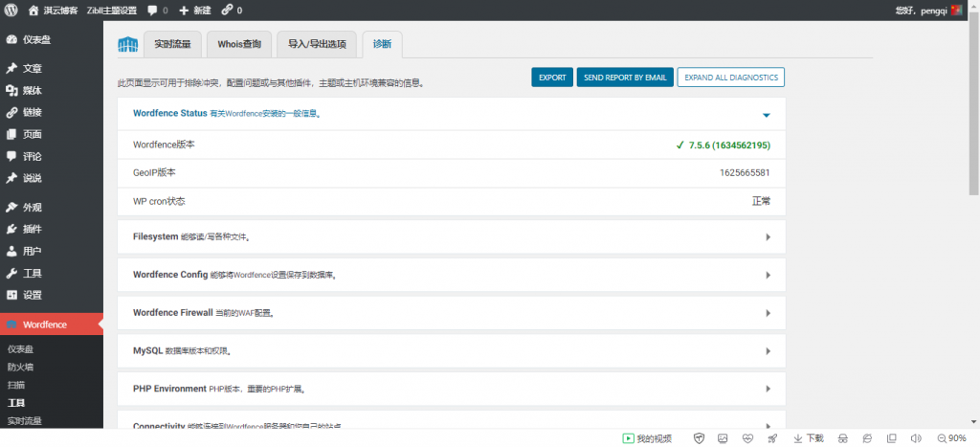
Task: Open the comments bubble icon in admin bar
Action: pyautogui.click(x=152, y=10)
